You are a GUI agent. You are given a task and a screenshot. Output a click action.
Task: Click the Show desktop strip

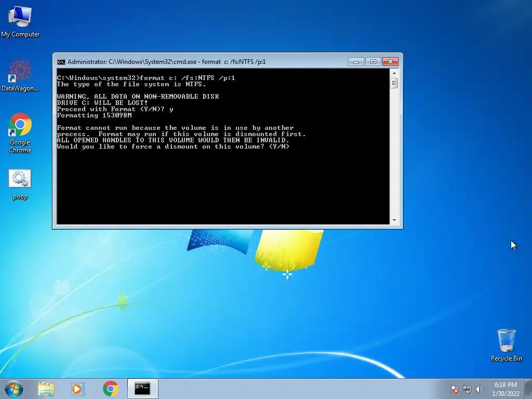[528, 389]
